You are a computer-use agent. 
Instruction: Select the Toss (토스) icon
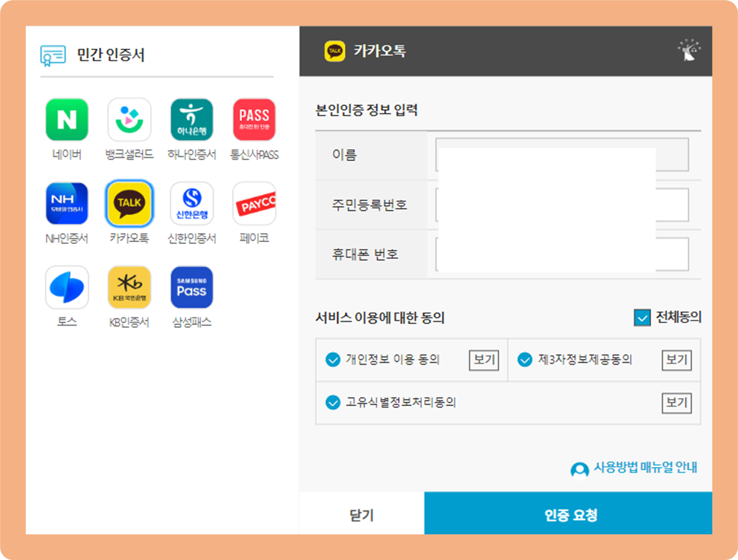click(67, 287)
